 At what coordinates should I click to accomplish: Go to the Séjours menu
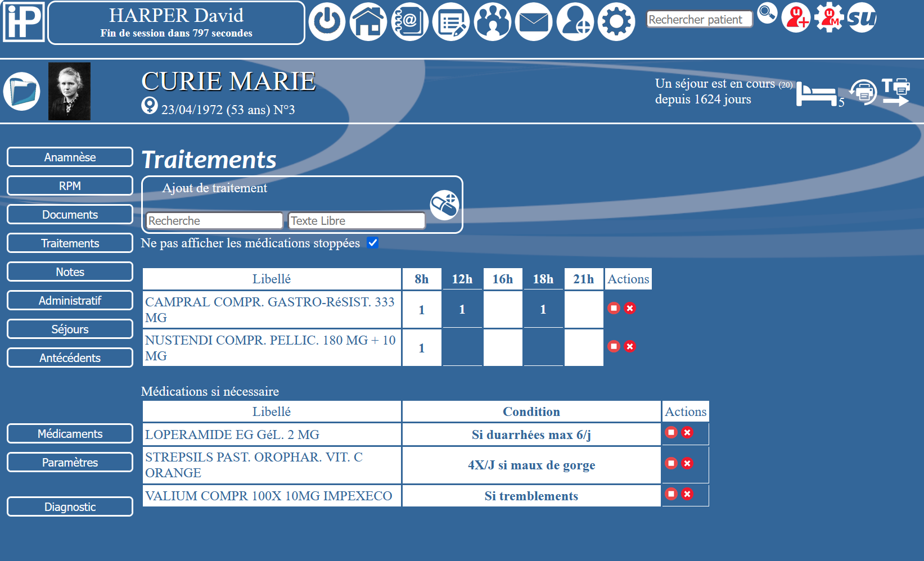70,329
